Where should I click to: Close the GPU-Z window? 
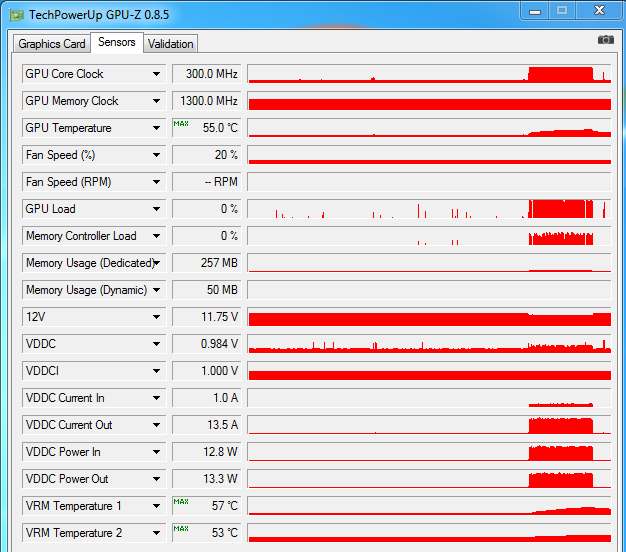tap(599, 11)
